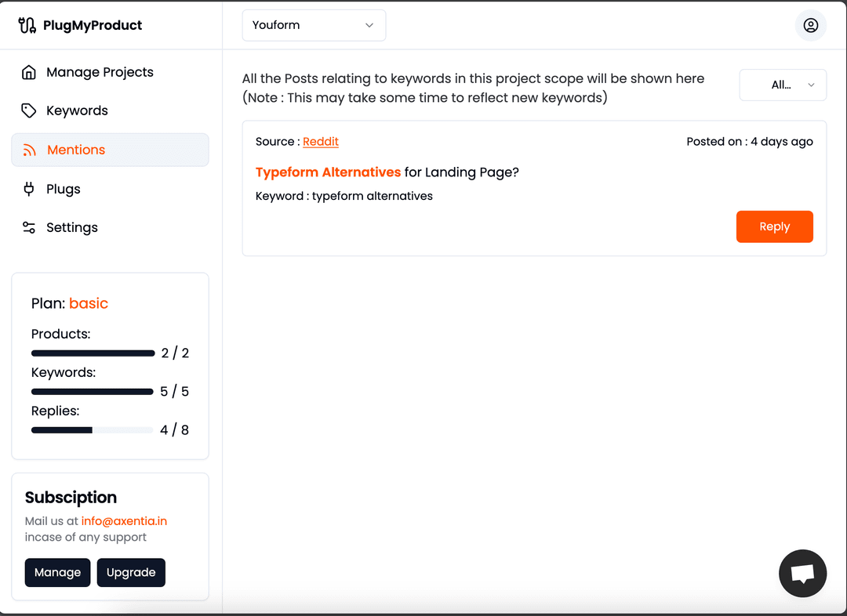The image size is (847, 616).
Task: Open the All... filter dropdown
Action: coord(783,85)
